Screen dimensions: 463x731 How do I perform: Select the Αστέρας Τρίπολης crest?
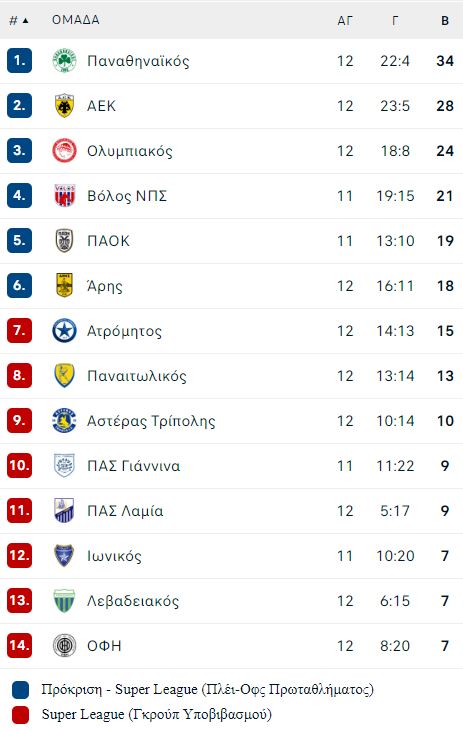64,421
